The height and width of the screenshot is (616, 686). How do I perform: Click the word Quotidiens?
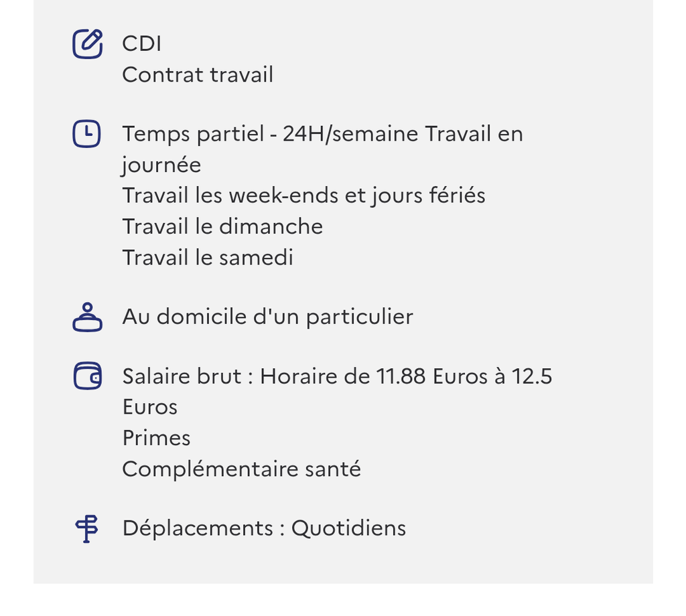[348, 528]
